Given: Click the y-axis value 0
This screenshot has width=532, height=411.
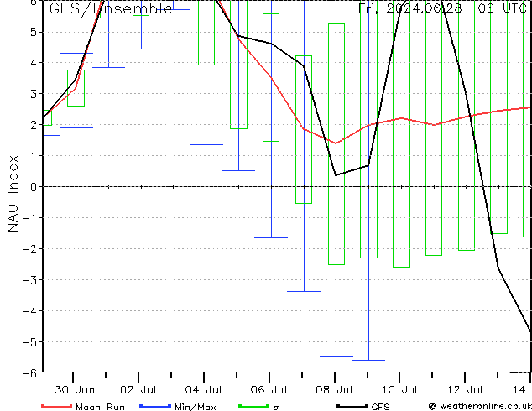Looking at the screenshot, I should (x=34, y=187).
